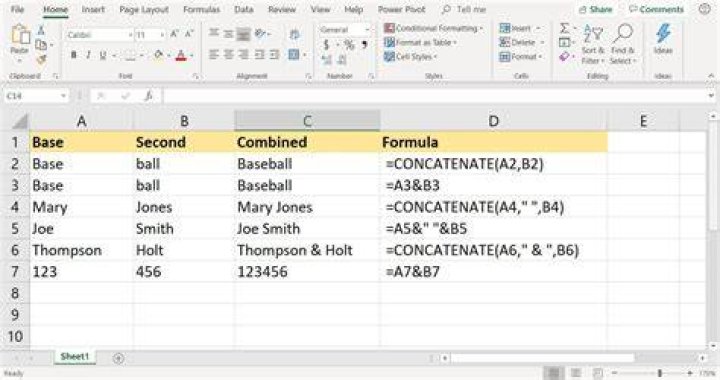Open Cell Styles dropdown
The height and width of the screenshot is (380, 720).
coord(410,57)
